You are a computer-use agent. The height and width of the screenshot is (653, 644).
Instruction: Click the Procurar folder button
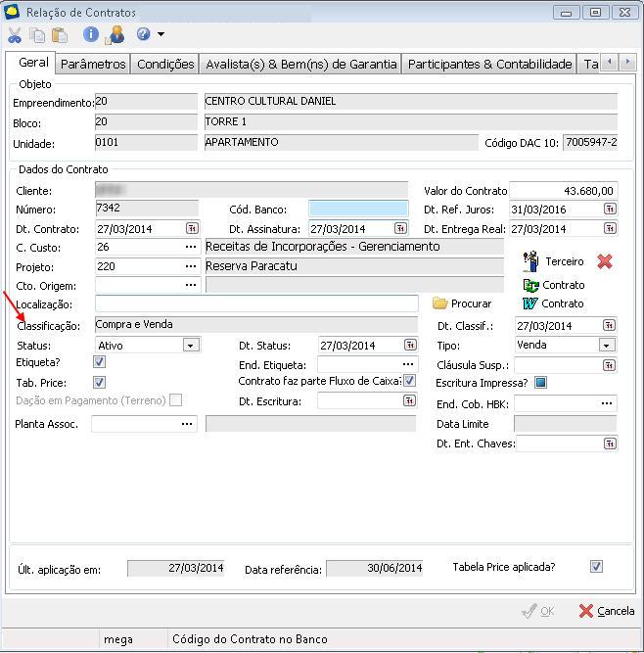462,303
